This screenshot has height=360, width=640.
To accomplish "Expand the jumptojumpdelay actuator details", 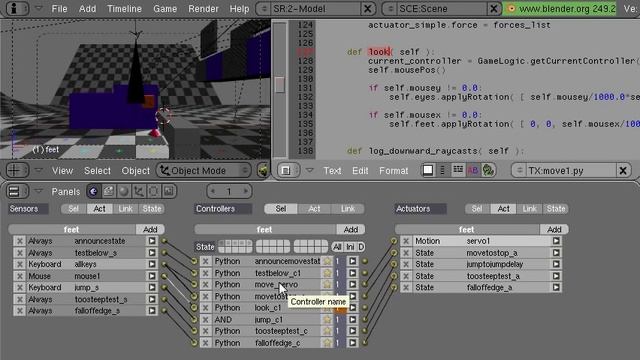I will [556, 264].
